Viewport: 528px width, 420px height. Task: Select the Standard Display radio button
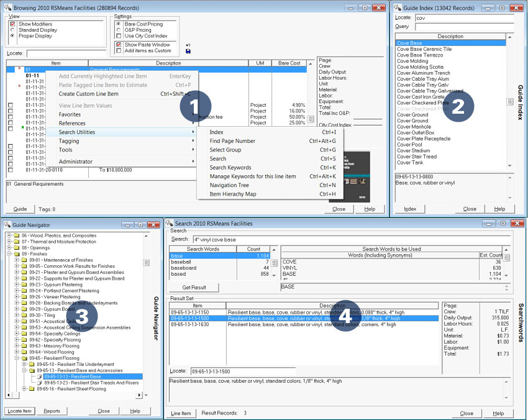click(x=13, y=30)
